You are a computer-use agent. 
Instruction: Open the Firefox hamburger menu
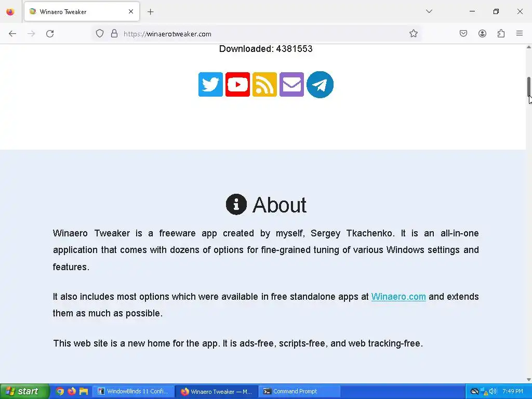click(520, 33)
